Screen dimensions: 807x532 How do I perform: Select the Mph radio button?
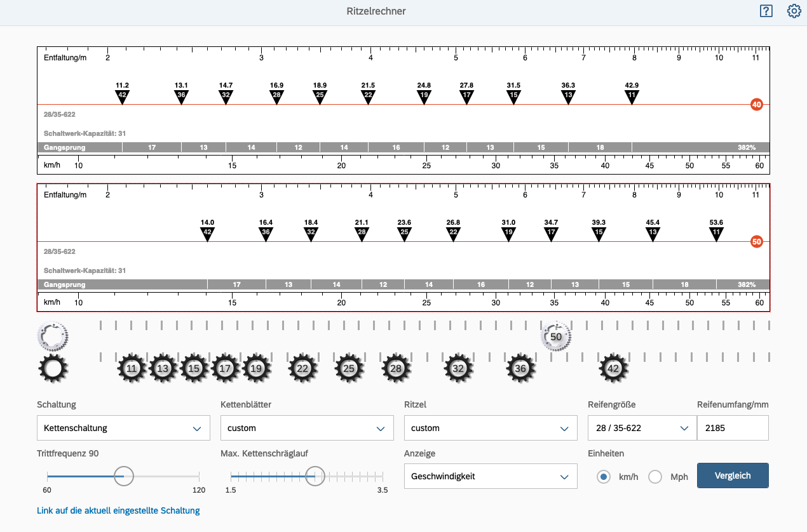pos(655,477)
